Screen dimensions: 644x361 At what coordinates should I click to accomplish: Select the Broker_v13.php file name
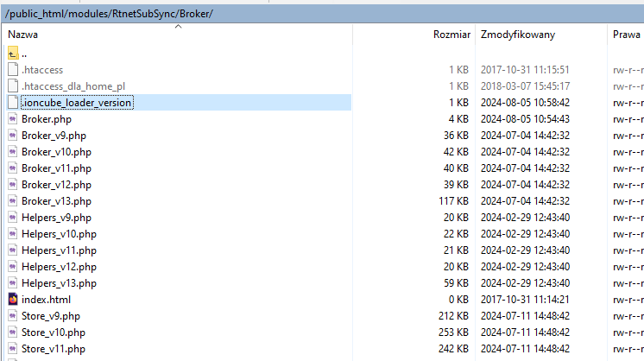tap(56, 201)
